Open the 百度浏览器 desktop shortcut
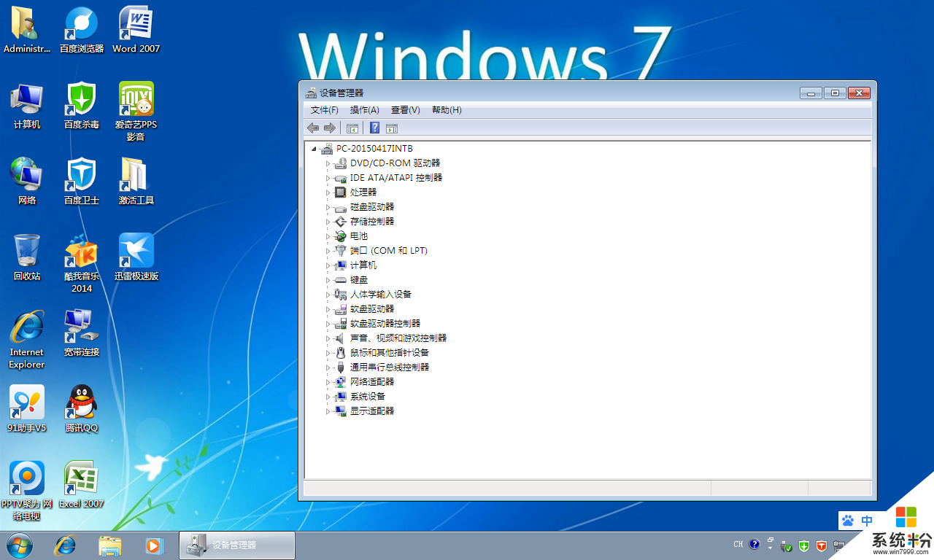 point(82,30)
